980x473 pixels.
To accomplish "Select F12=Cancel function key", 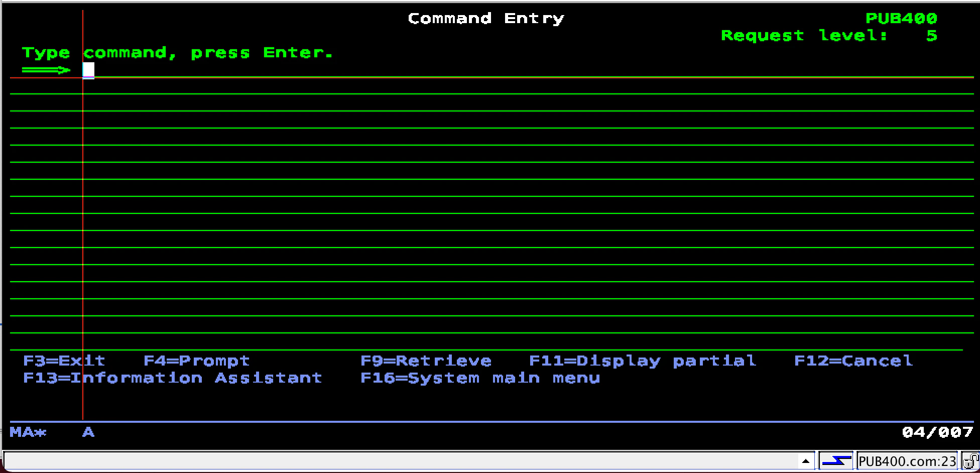I will click(853, 361).
